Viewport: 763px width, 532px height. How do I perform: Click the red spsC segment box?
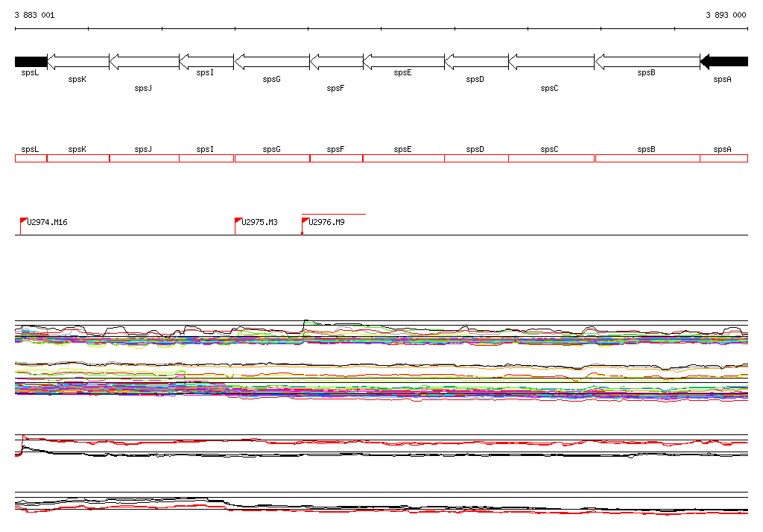pos(551,158)
